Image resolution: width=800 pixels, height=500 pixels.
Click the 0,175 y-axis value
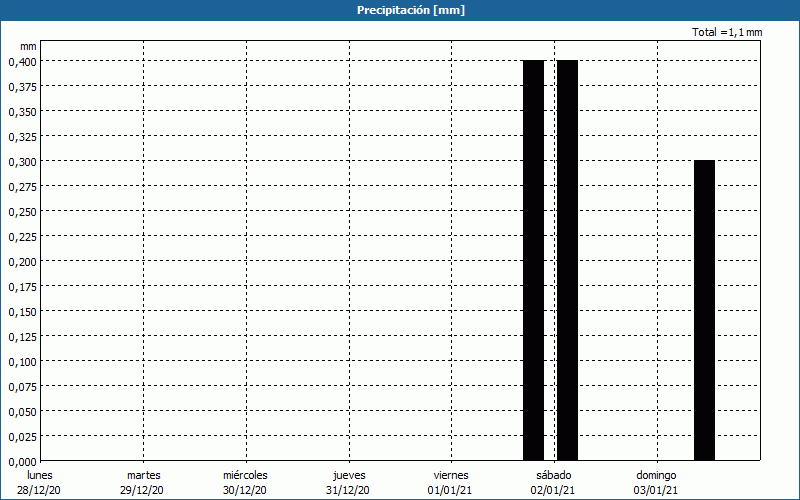pos(22,287)
